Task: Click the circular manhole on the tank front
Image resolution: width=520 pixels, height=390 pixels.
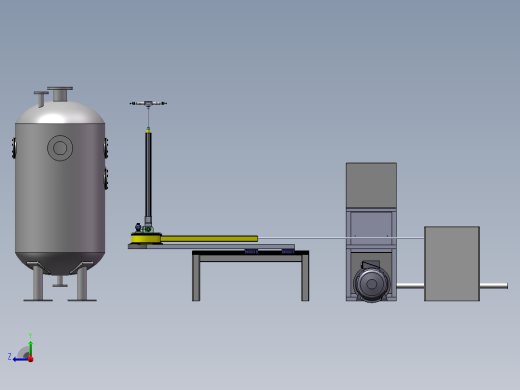Action: click(x=60, y=148)
